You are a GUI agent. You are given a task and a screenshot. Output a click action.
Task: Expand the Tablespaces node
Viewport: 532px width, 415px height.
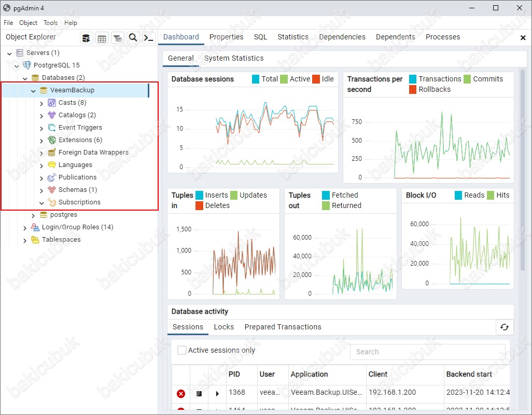click(25, 240)
